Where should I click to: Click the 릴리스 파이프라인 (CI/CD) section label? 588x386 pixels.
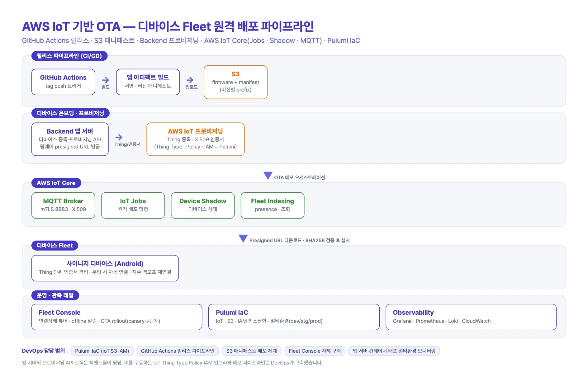[69, 56]
